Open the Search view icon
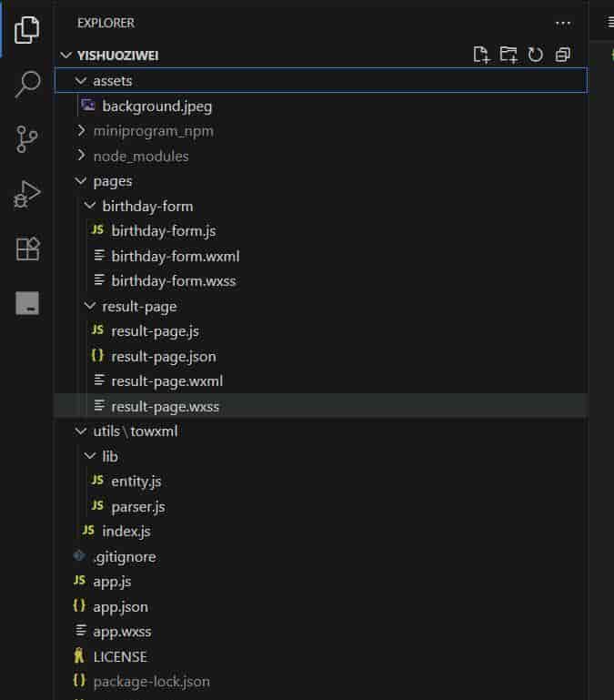Viewport: 614px width, 700px height. click(27, 84)
